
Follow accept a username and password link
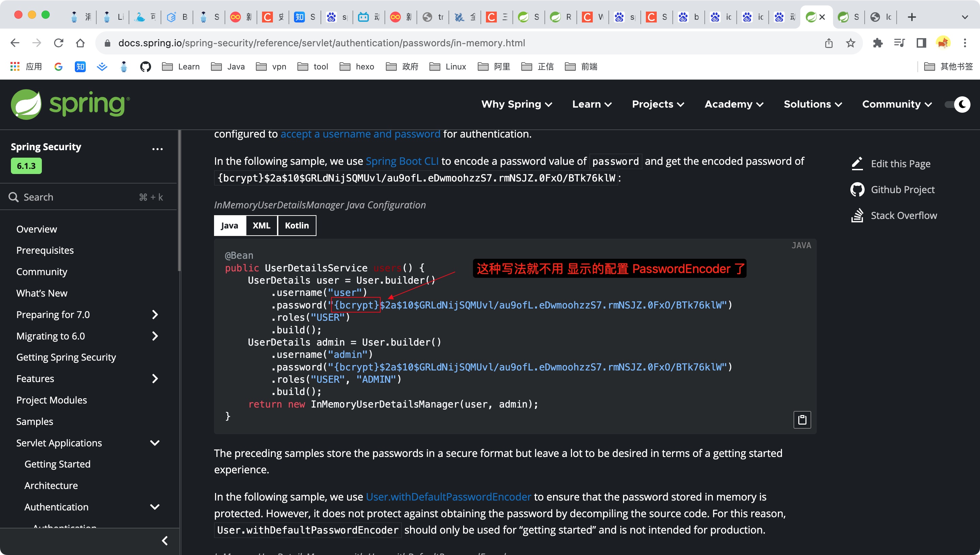360,134
